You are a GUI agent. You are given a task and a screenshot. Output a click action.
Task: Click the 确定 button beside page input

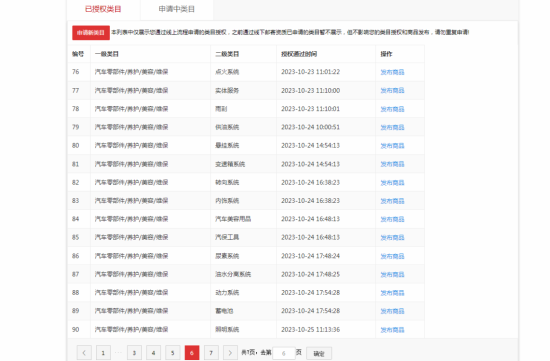tap(319, 354)
